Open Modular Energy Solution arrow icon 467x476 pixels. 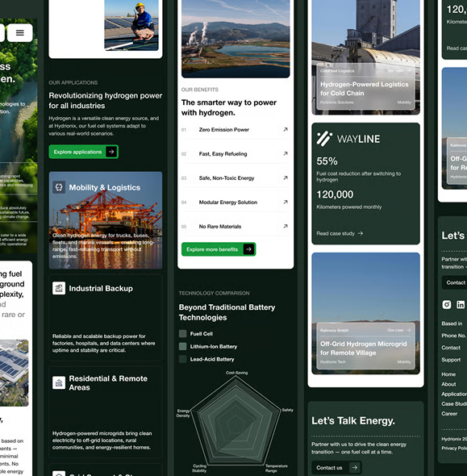pyautogui.click(x=286, y=203)
